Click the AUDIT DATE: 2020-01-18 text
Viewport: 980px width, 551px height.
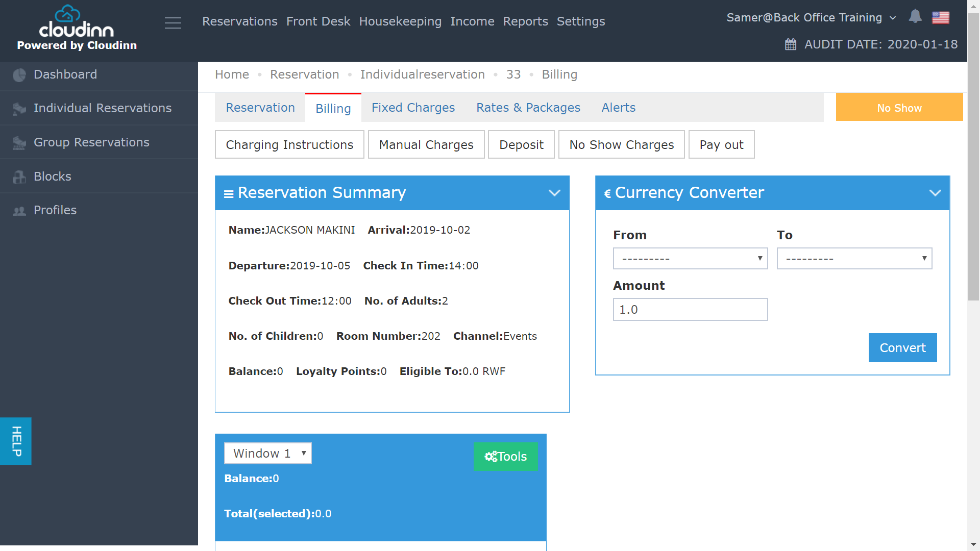881,44
